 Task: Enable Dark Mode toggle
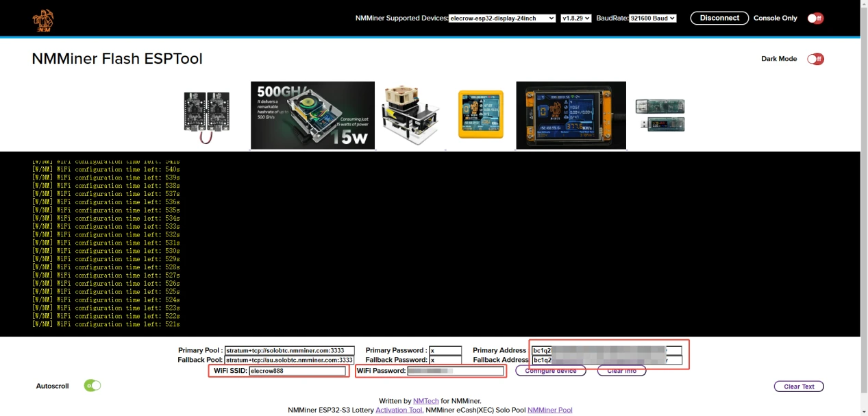coord(815,59)
